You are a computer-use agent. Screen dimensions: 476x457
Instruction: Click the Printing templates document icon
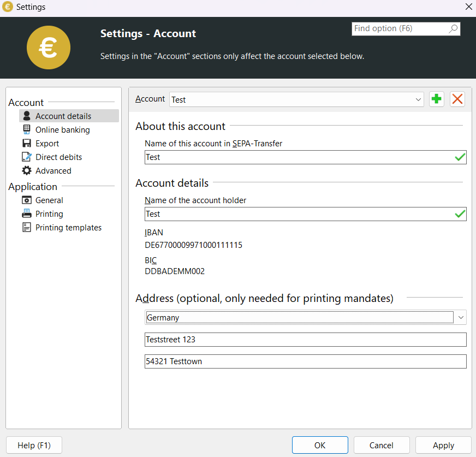tap(27, 227)
